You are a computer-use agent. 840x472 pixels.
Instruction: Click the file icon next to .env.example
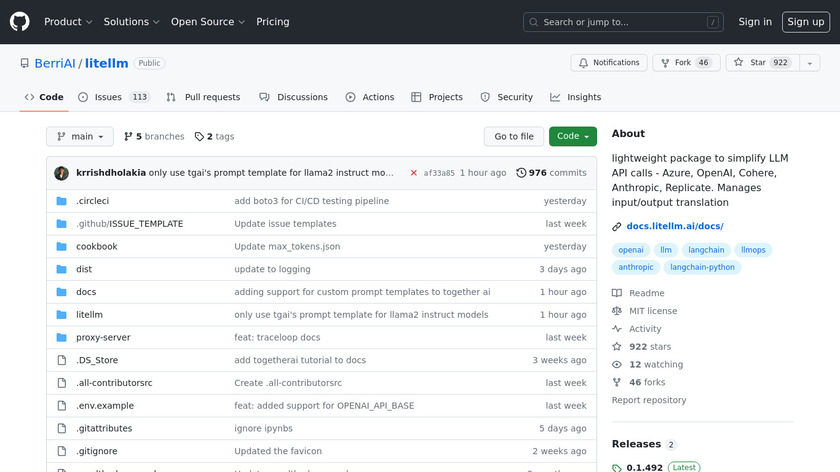point(62,406)
